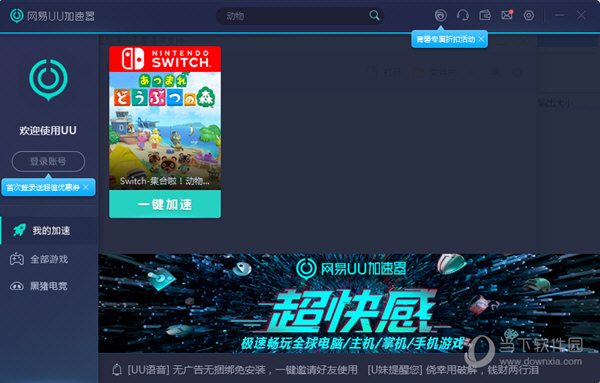Click the 一键加速 boost button

[x=165, y=204]
